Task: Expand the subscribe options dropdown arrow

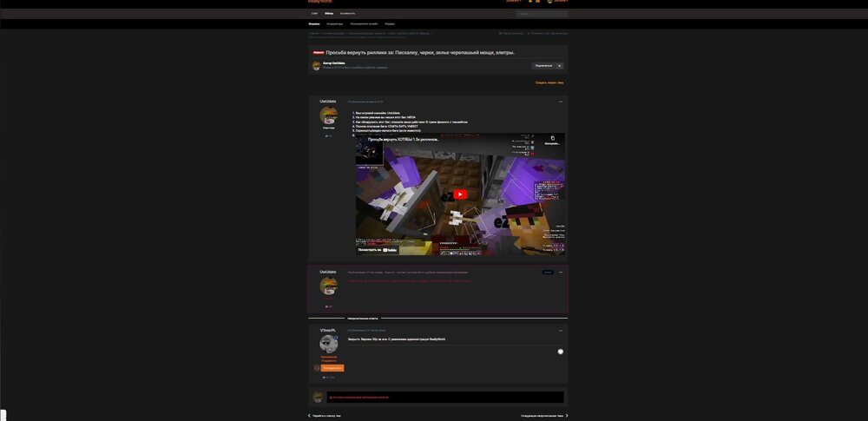Action: [559, 65]
